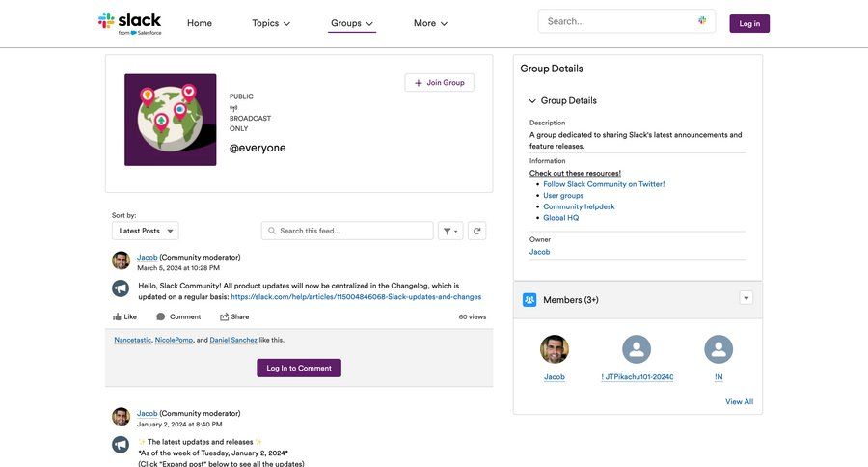Expand the Topics menu
Image resolution: width=868 pixels, height=467 pixels.
coord(271,23)
